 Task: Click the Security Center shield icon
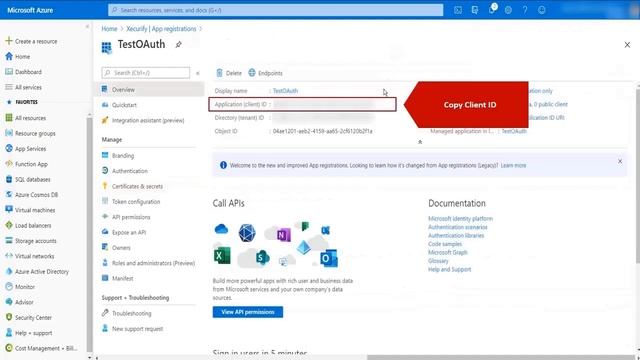tap(9, 317)
